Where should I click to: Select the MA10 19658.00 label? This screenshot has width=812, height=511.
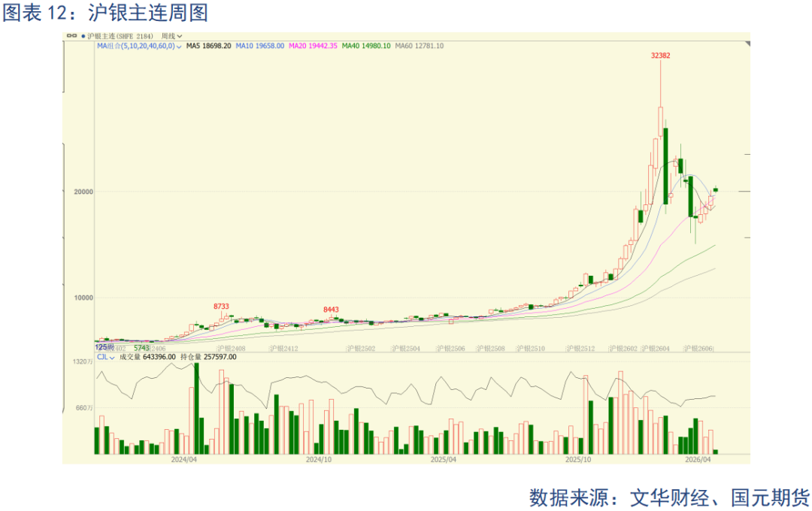pos(259,46)
